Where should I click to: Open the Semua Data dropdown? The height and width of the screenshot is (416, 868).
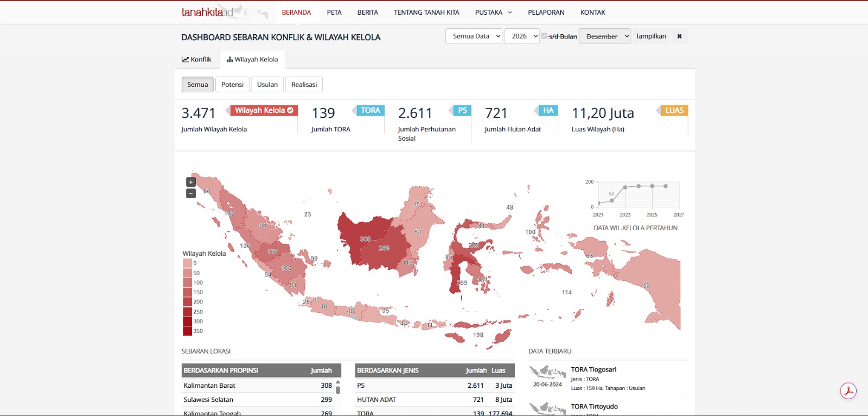tap(474, 36)
